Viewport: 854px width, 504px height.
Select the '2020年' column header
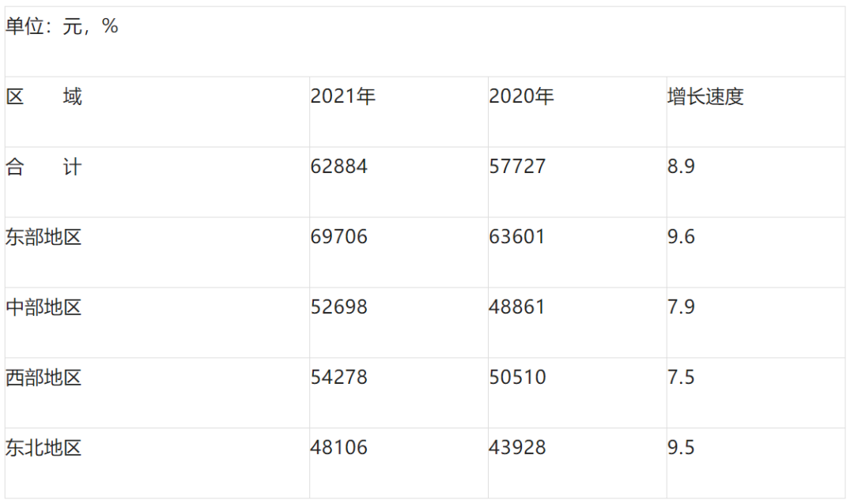click(521, 97)
